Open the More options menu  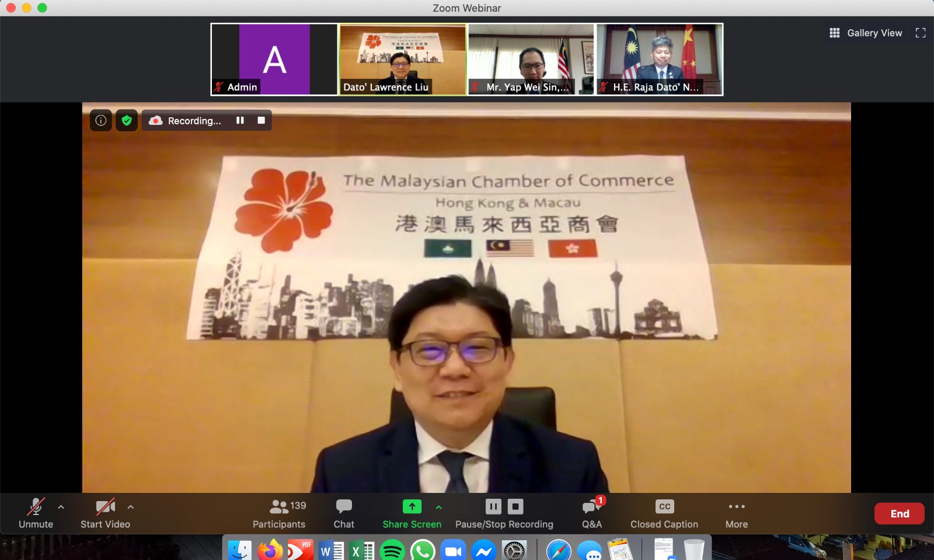[x=737, y=513]
